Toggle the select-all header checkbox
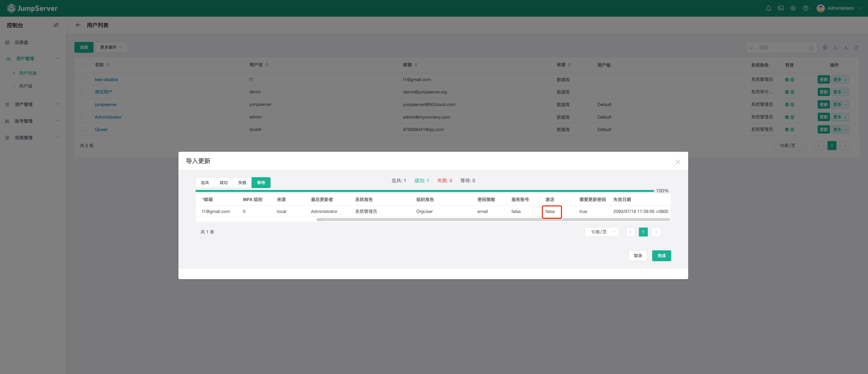 tap(83, 65)
